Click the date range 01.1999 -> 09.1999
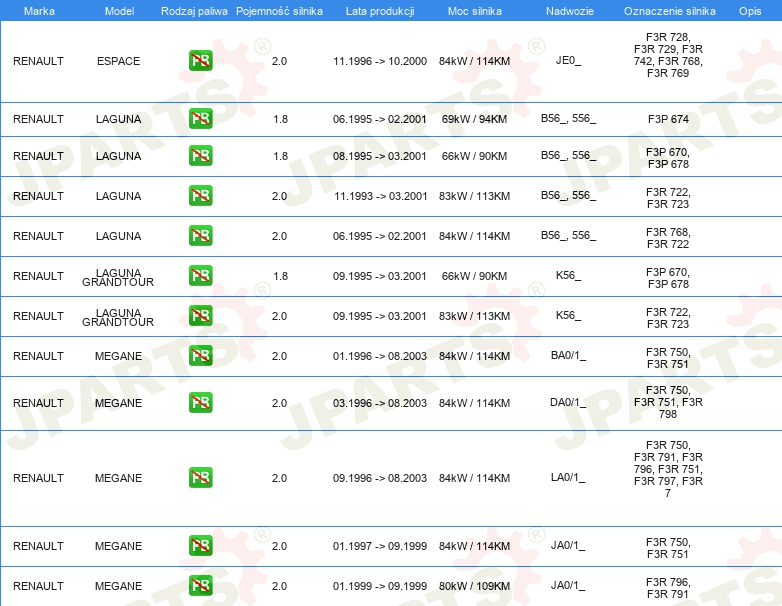The image size is (782, 606). pos(380,586)
